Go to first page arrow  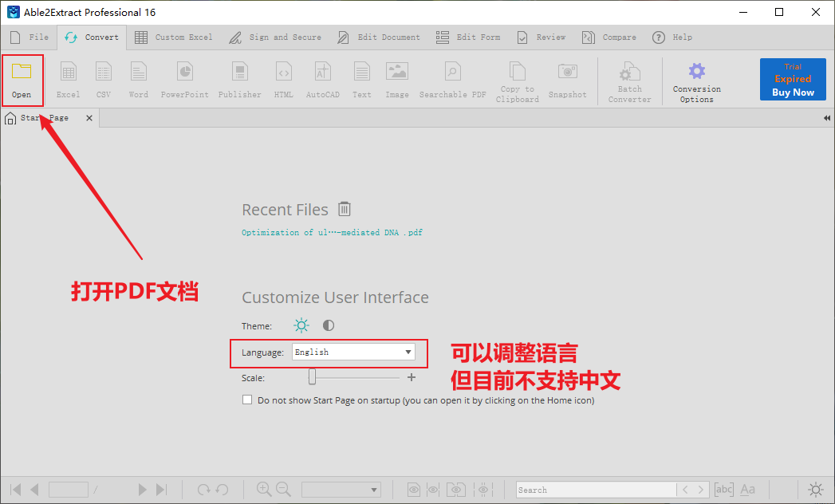16,490
